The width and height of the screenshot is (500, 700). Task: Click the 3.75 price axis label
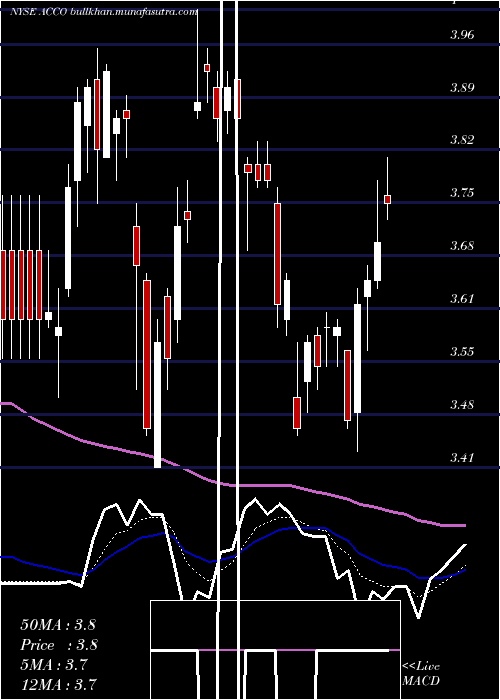[462, 193]
